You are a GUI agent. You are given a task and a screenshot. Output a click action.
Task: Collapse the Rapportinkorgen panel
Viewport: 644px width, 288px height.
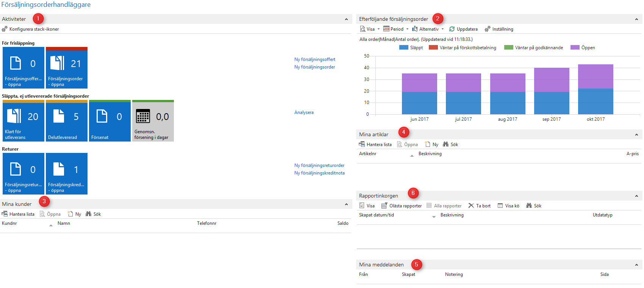[x=636, y=196]
